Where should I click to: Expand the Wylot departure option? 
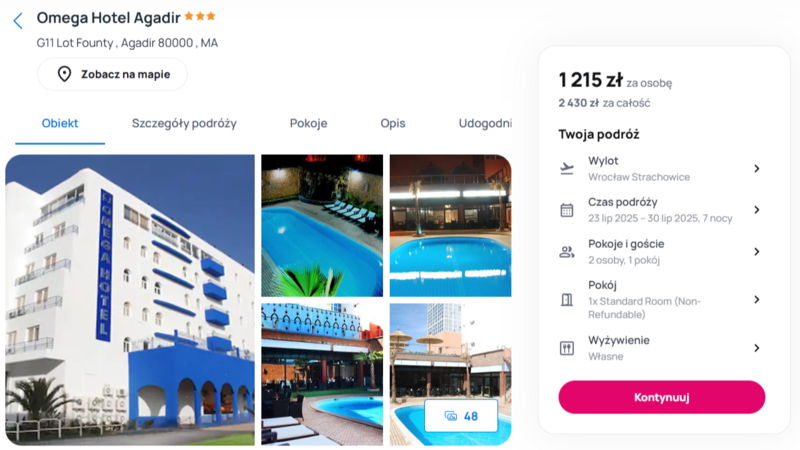[x=757, y=168]
